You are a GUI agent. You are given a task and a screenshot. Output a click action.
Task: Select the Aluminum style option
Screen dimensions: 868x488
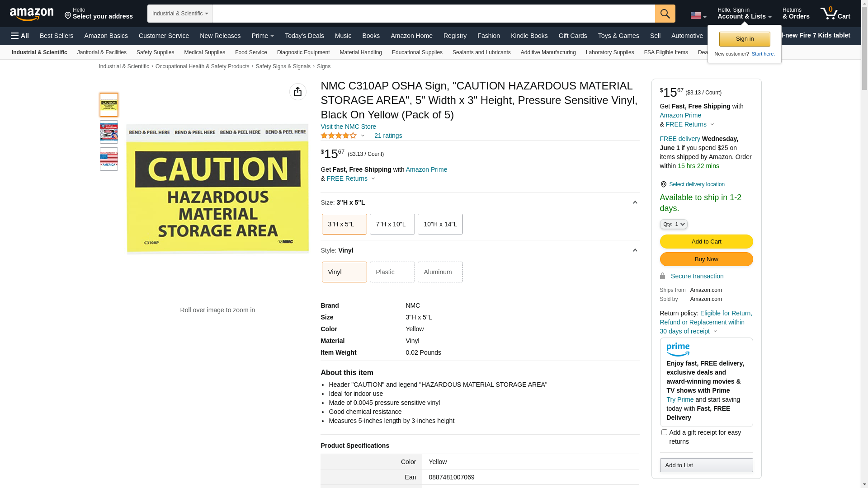click(440, 272)
